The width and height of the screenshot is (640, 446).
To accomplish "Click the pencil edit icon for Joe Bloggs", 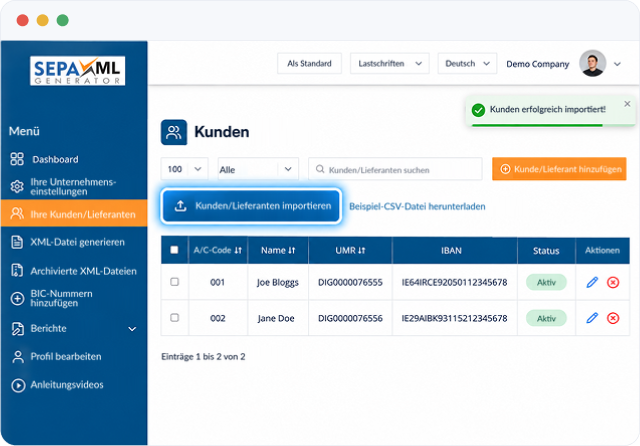I will [x=592, y=282].
